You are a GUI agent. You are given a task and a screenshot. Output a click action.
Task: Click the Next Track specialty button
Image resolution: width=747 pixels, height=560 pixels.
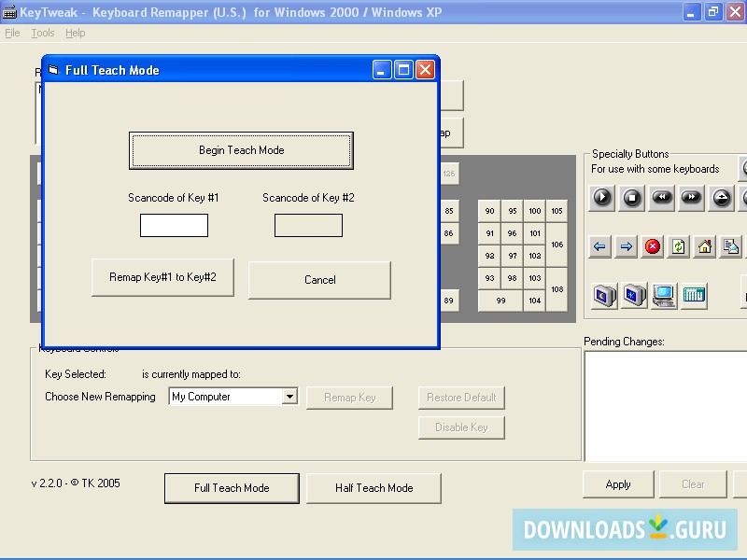(x=691, y=198)
